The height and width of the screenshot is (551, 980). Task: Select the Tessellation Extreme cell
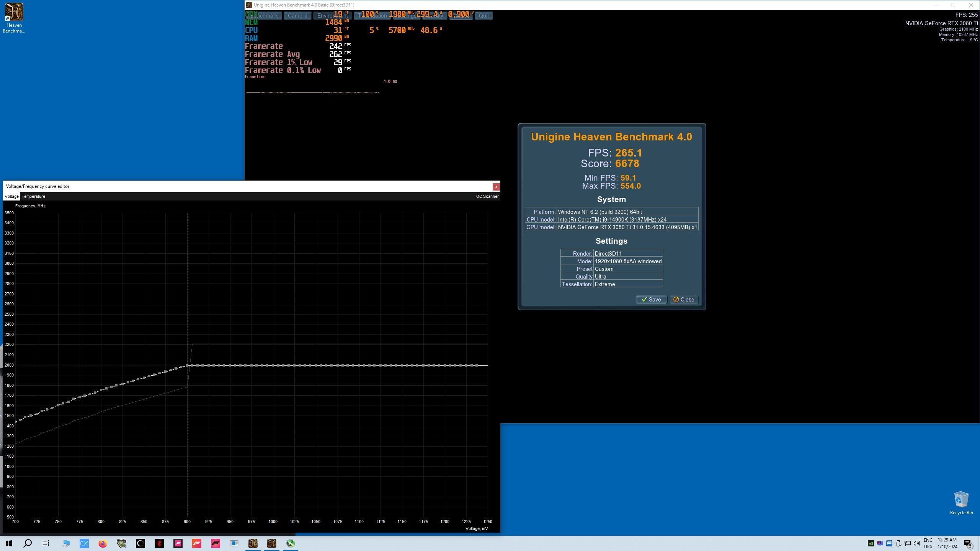[628, 284]
